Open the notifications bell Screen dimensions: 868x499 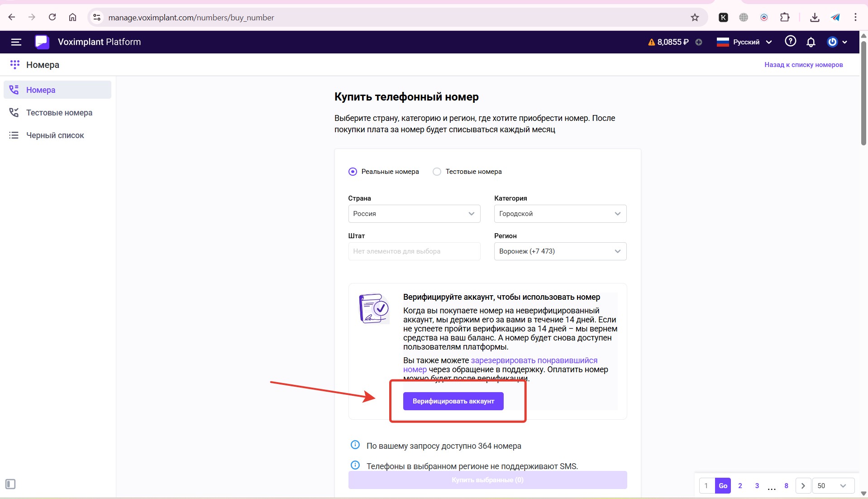[x=811, y=42]
